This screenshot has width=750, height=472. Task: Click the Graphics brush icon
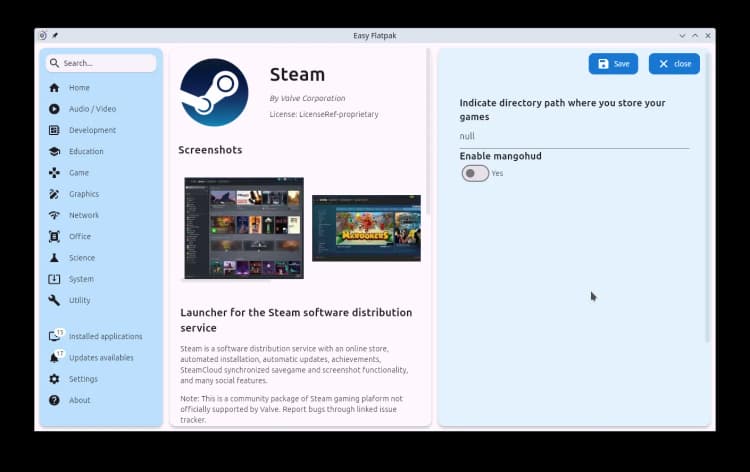click(54, 194)
